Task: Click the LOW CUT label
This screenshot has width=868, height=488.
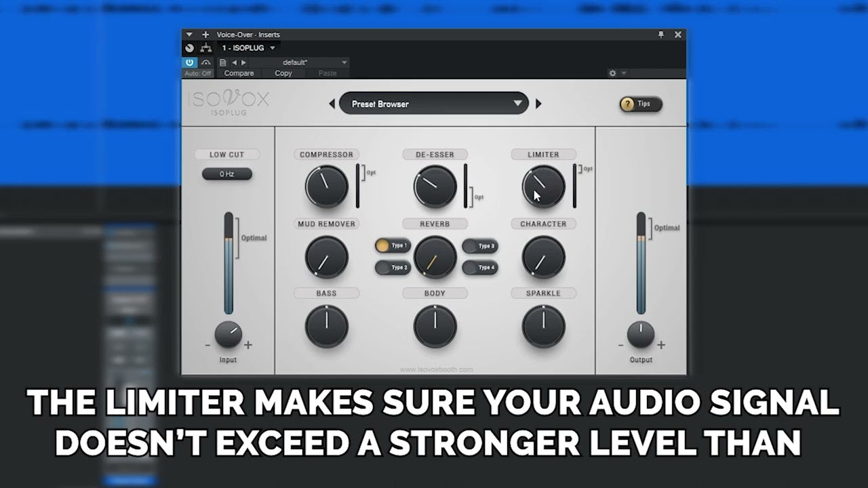Action: [227, 155]
